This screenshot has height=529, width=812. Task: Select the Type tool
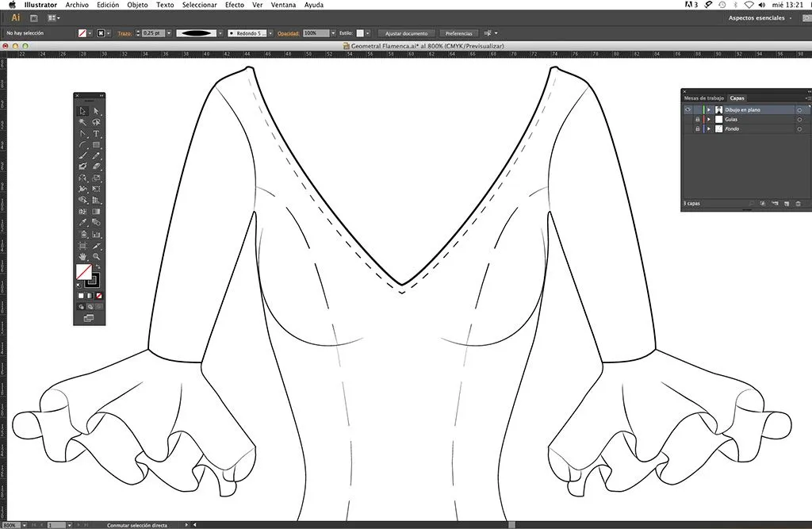tap(96, 134)
